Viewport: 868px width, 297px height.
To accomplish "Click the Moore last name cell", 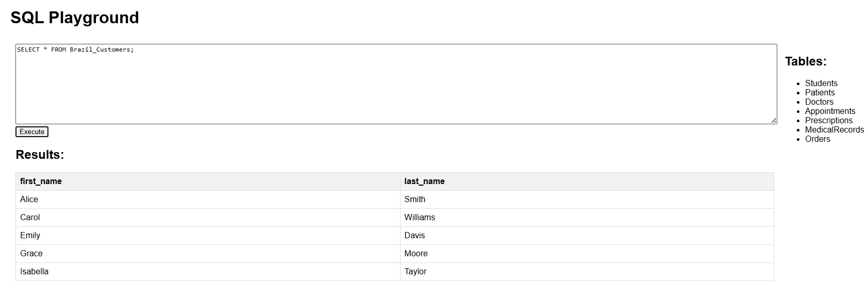I will click(x=416, y=254).
